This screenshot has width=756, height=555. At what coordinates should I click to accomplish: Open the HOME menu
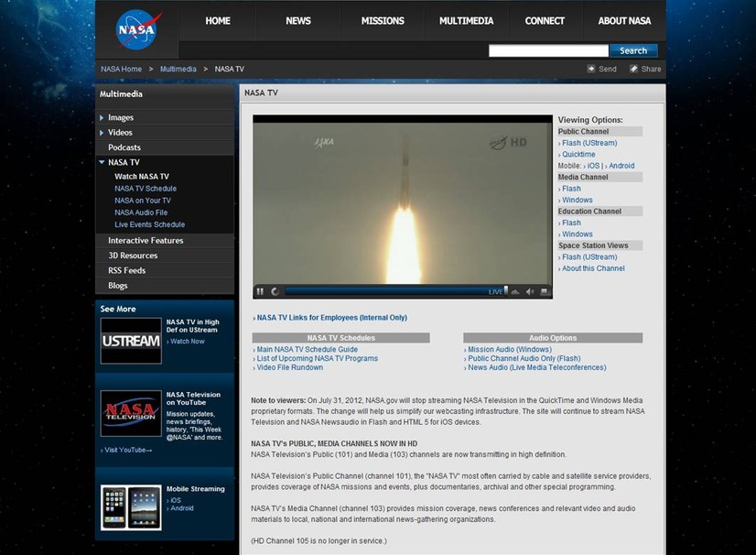pyautogui.click(x=218, y=21)
